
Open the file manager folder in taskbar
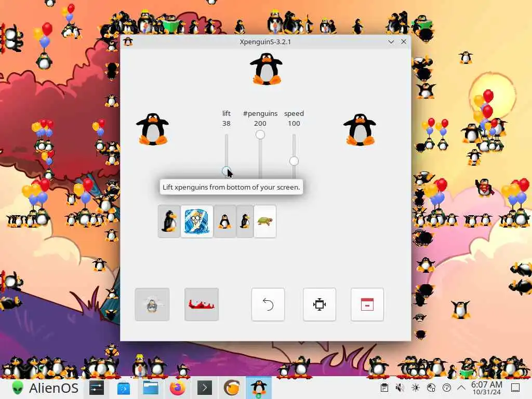pos(151,388)
